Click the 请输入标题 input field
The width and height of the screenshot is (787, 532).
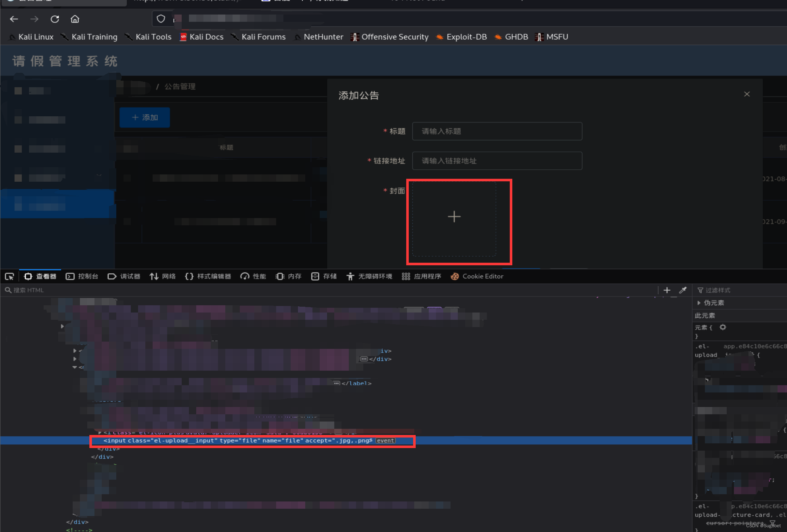click(x=497, y=131)
